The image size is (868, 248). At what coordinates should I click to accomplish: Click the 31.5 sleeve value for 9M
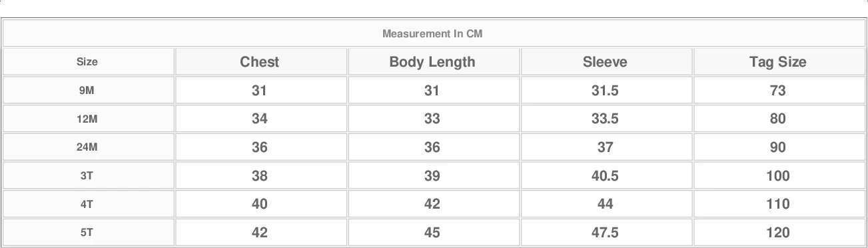pos(605,91)
